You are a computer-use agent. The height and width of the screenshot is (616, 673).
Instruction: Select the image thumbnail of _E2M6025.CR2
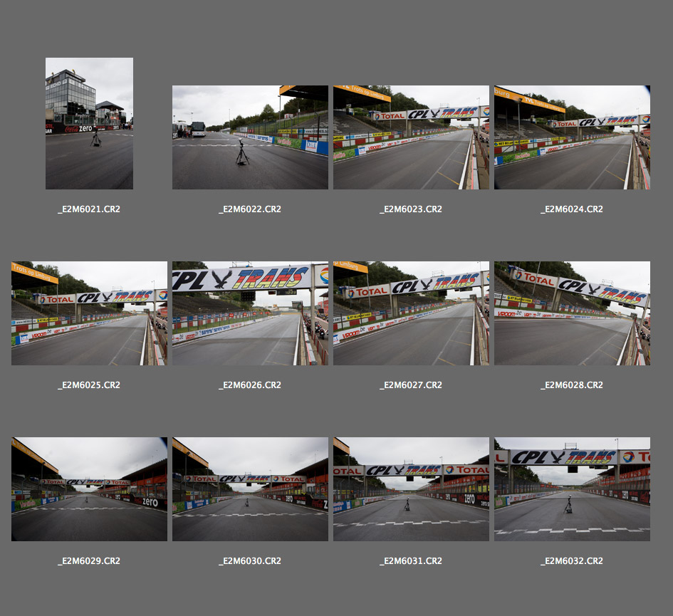pos(89,313)
